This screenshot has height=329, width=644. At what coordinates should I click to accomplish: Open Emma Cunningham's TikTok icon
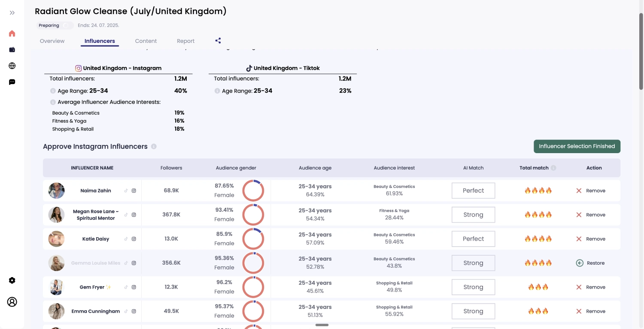(126, 311)
